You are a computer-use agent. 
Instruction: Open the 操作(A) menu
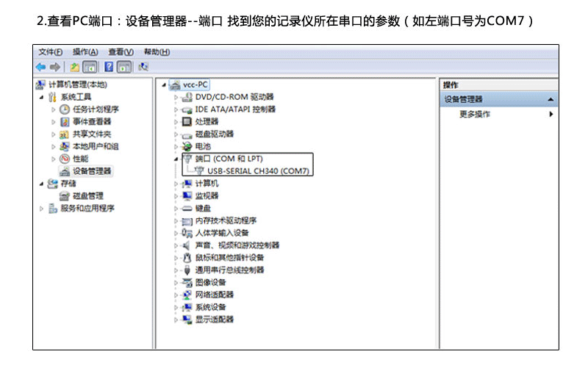tap(85, 52)
